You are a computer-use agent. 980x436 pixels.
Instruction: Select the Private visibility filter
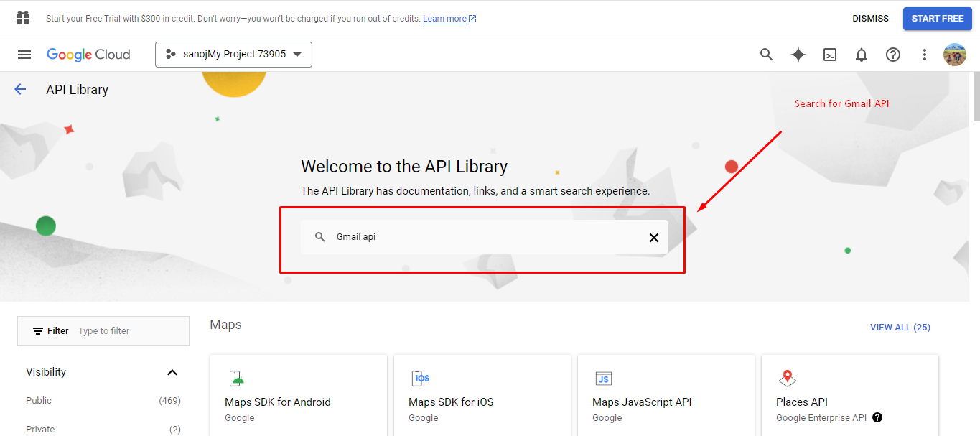coord(40,429)
